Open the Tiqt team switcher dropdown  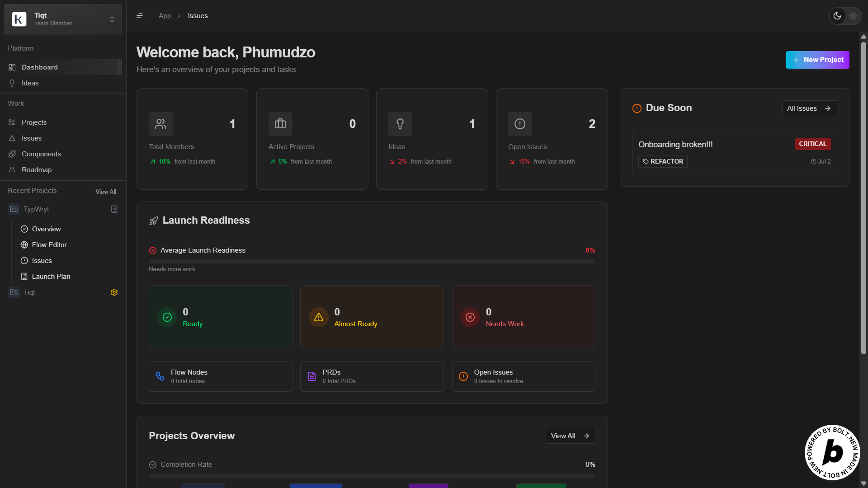coord(63,19)
